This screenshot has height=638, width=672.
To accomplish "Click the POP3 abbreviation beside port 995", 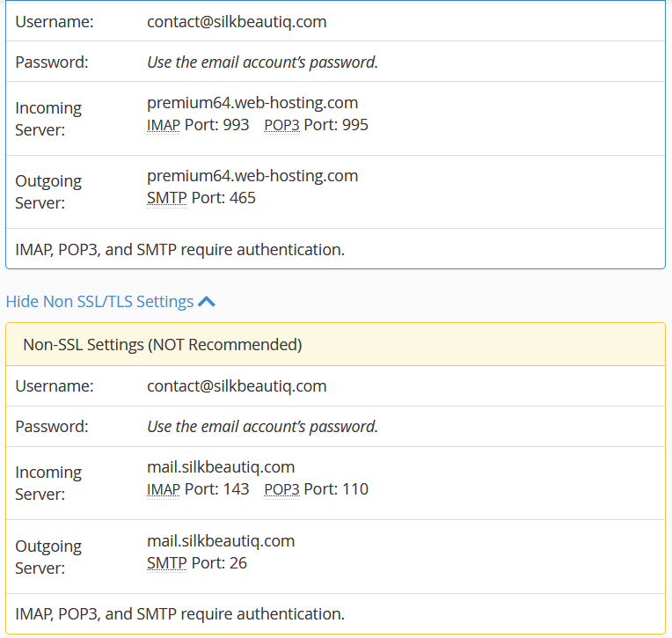I will 281,125.
